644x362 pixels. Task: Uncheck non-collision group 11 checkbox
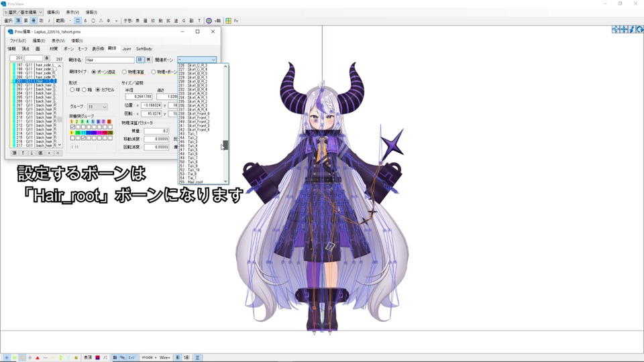83,138
